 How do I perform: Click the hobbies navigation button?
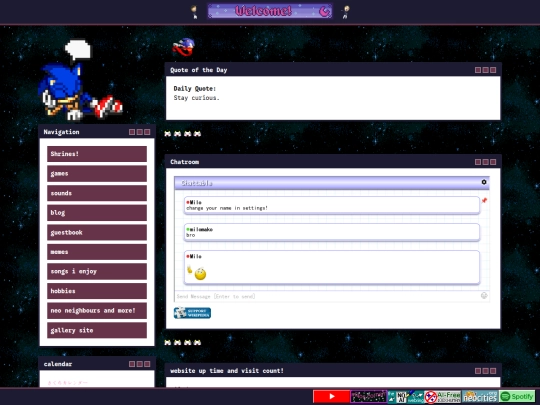[97, 291]
